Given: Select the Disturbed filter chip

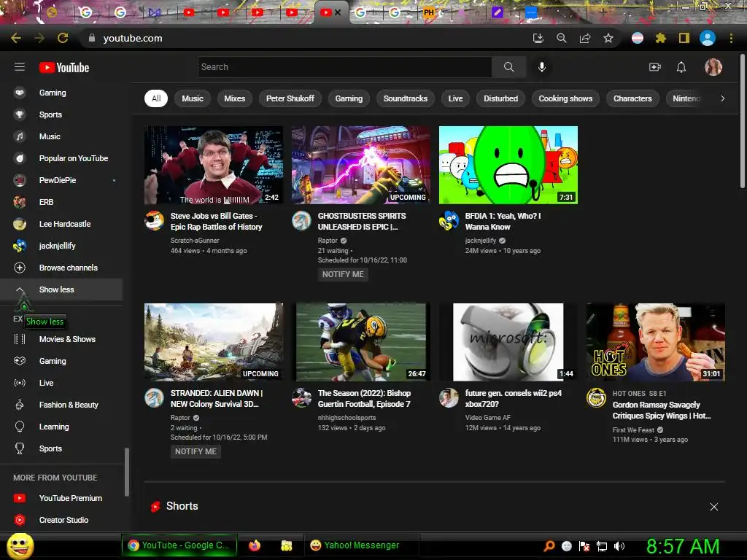Looking at the screenshot, I should tap(500, 98).
